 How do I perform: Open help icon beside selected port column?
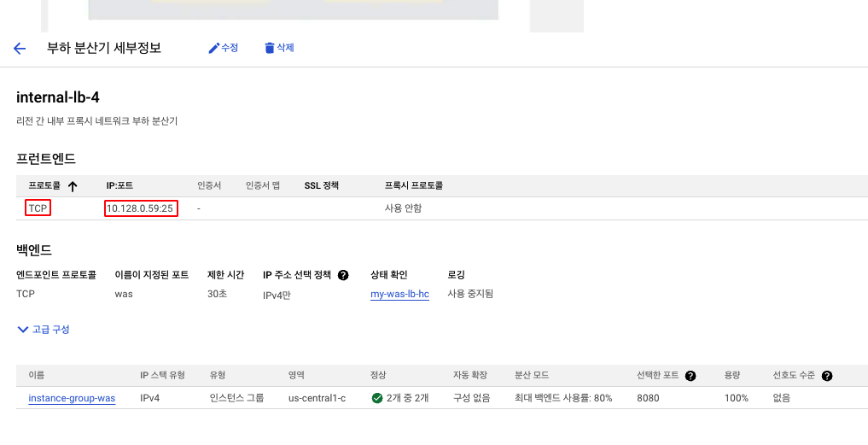[x=690, y=376]
